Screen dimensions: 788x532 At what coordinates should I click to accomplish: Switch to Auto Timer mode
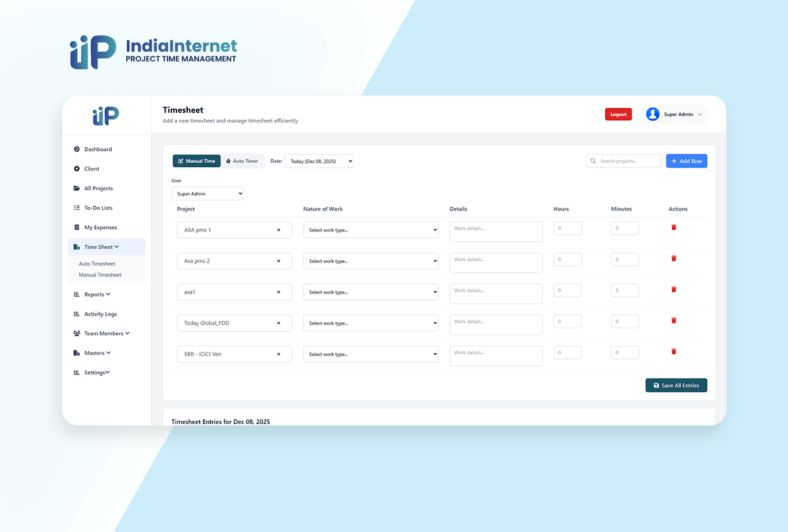tap(243, 161)
